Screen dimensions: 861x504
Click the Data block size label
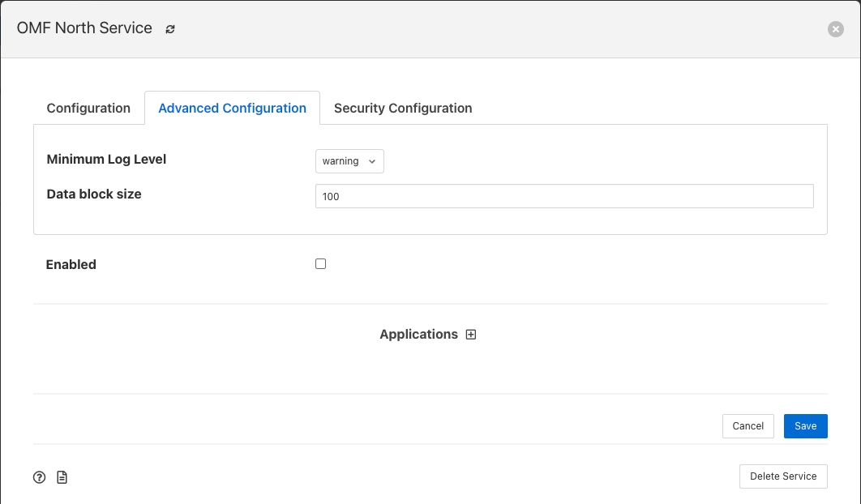tap(94, 194)
